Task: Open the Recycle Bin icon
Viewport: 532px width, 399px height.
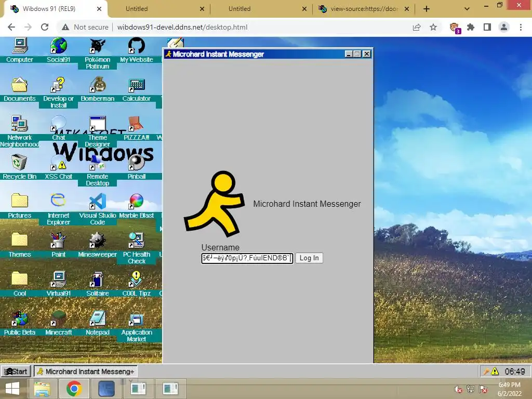Action: (x=20, y=162)
